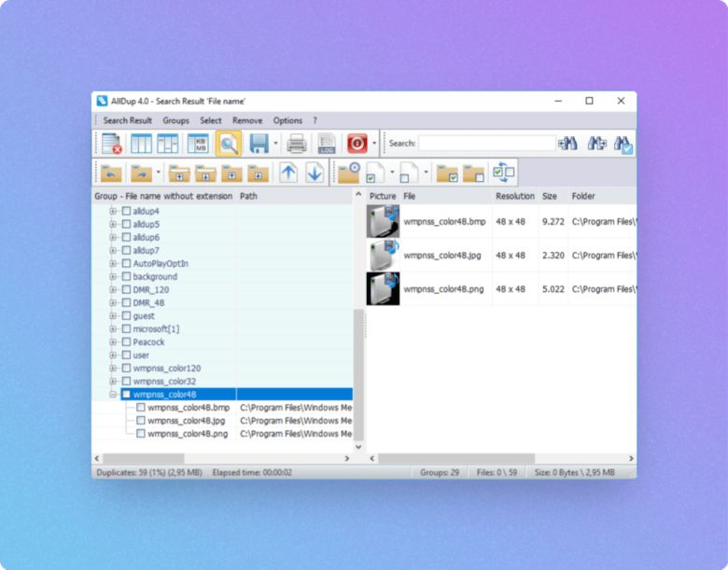Click the blue up arrow icon
Screen dimensions: 728x570
click(288, 173)
